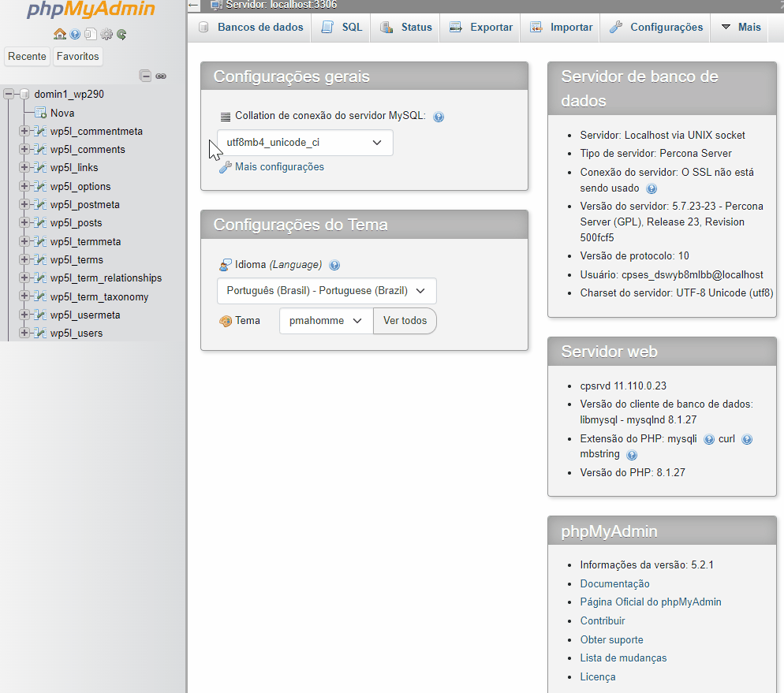Click the table icon beside wp5l_terms
This screenshot has height=693, width=784.
40,260
